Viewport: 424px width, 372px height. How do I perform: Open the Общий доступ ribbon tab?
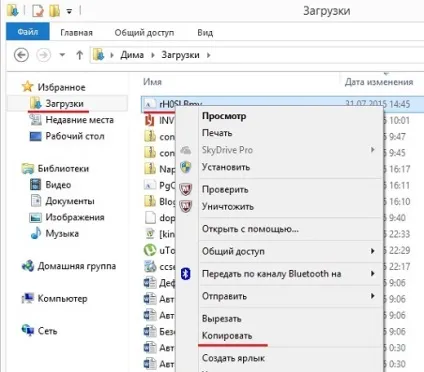pos(144,32)
